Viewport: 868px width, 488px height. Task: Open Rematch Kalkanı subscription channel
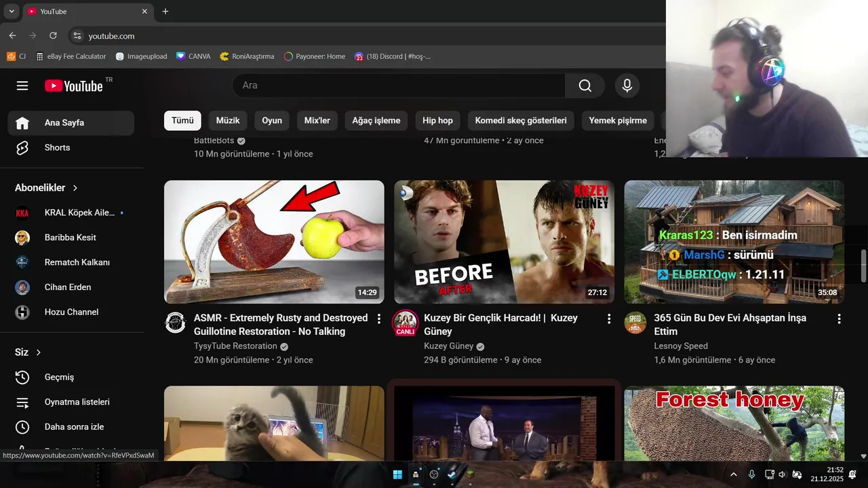tap(71, 262)
